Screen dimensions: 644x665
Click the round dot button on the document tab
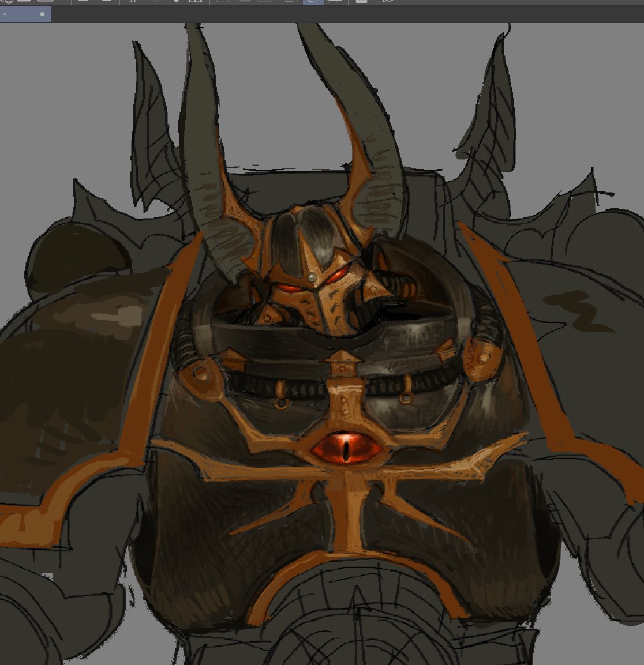pyautogui.click(x=42, y=14)
